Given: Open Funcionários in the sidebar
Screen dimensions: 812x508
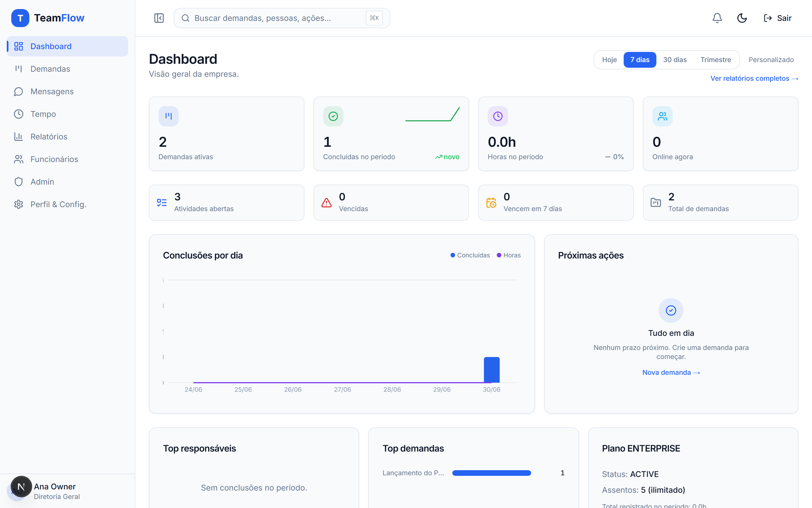Looking at the screenshot, I should (67, 159).
